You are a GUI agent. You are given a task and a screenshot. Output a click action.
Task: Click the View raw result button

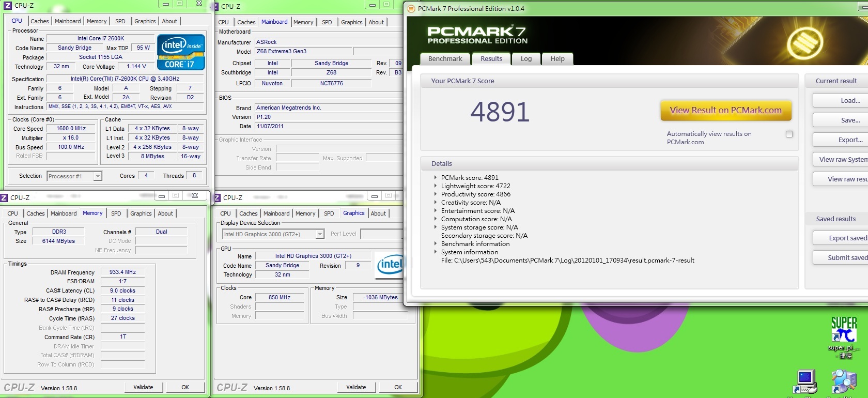click(841, 179)
